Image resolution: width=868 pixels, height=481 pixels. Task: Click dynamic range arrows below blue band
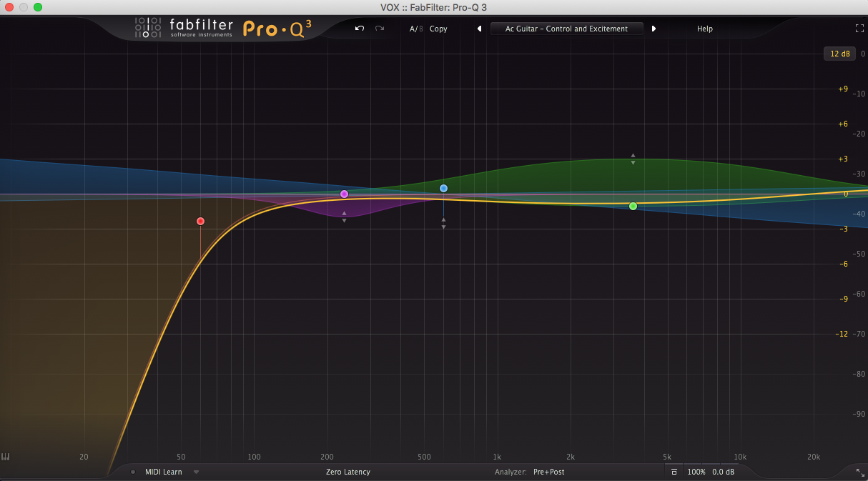(443, 223)
